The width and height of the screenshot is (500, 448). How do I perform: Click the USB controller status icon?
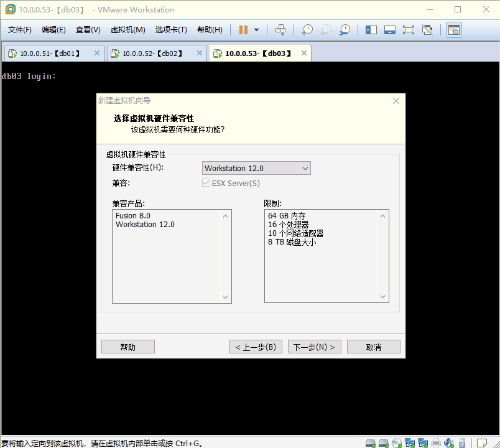tap(461, 443)
